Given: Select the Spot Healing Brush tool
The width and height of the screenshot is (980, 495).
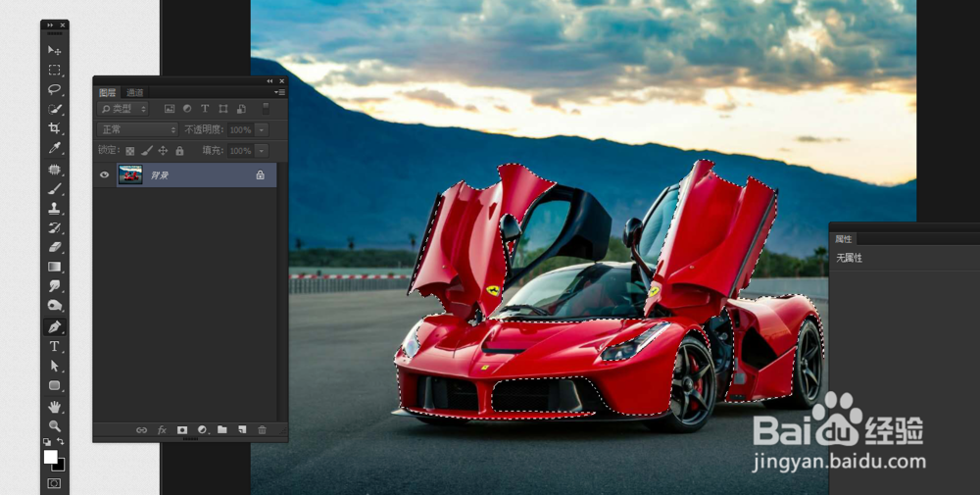Looking at the screenshot, I should pos(54,170).
